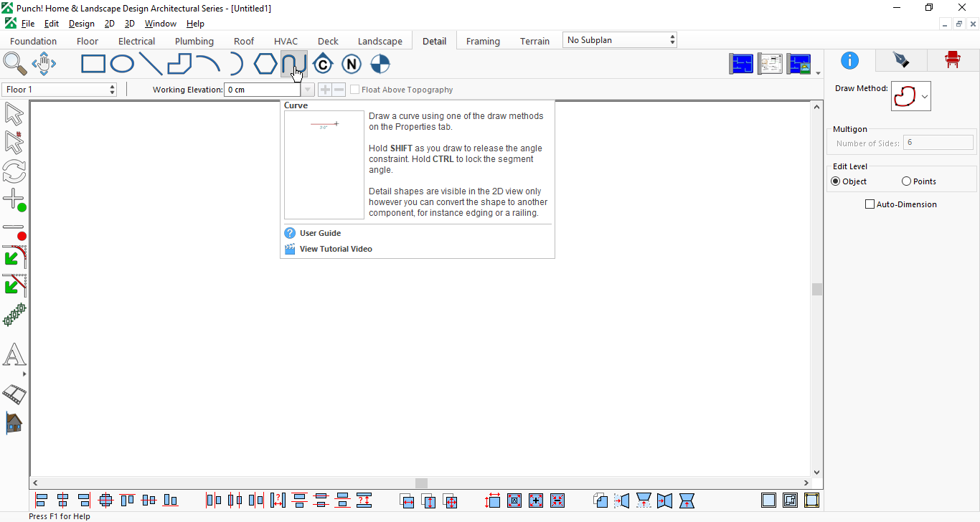This screenshot has height=522, width=980.
Task: Click the horizontal scrollbar thumb
Action: [x=422, y=483]
